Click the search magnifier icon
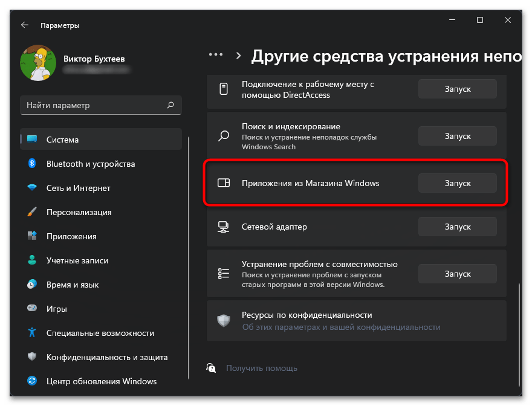 170,105
